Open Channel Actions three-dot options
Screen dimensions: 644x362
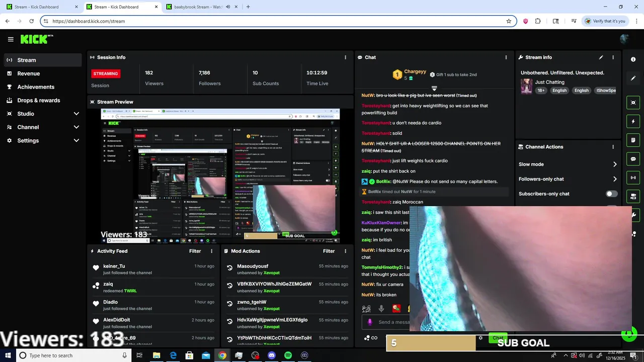pos(613,147)
